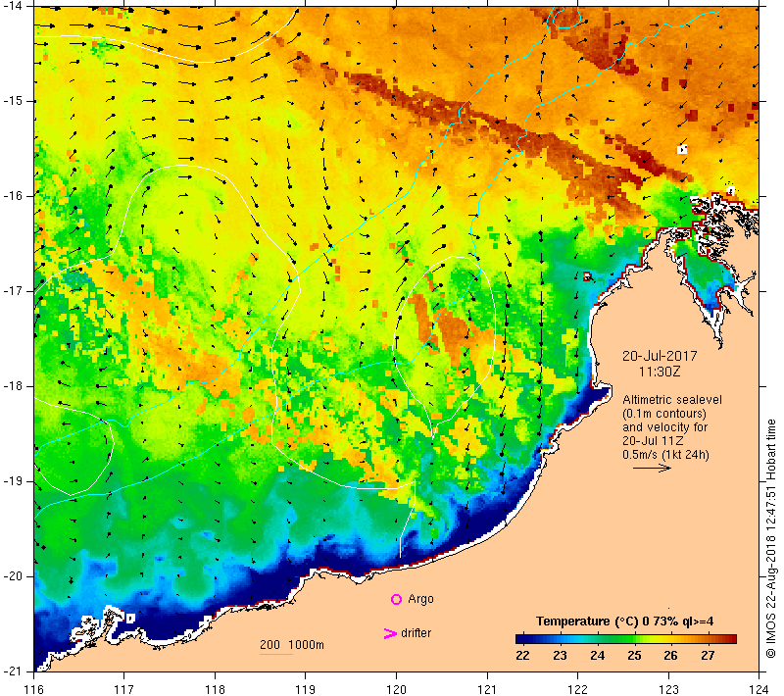This screenshot has width=784, height=696.
Task: Click the 'Argo' legend label
Action: point(420,599)
